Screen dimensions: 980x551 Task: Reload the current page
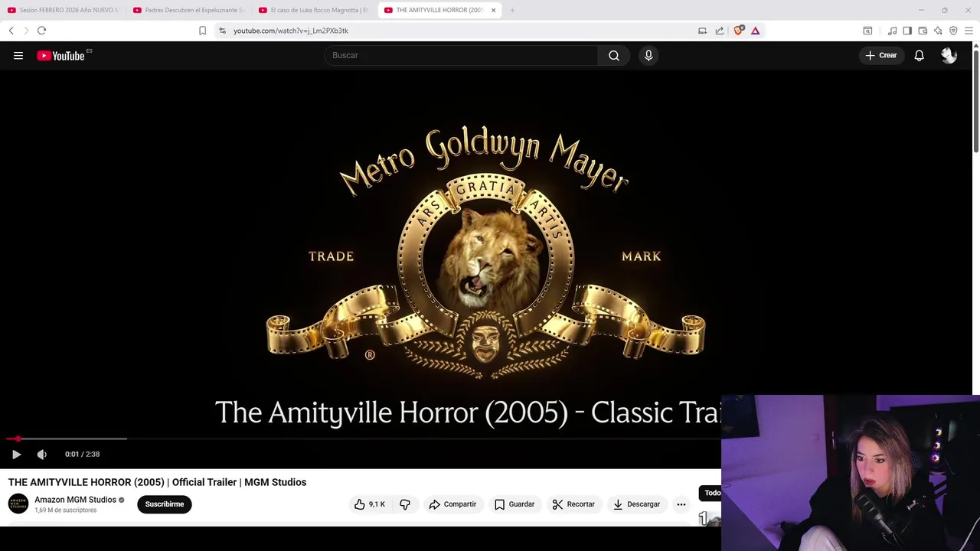[41, 31]
